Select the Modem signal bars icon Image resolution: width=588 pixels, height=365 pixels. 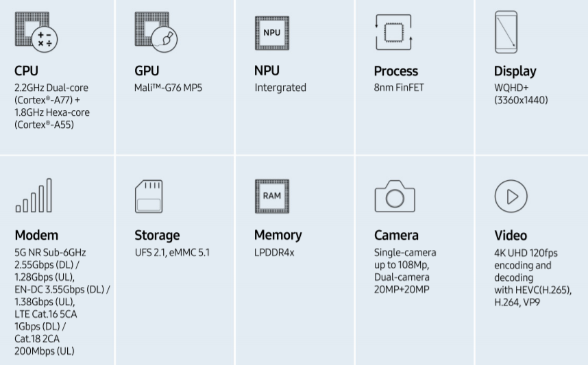click(33, 196)
